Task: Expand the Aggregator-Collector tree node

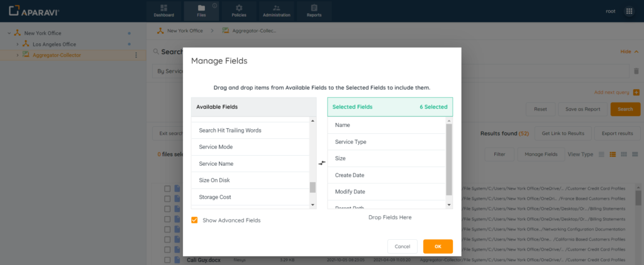Action: point(18,55)
